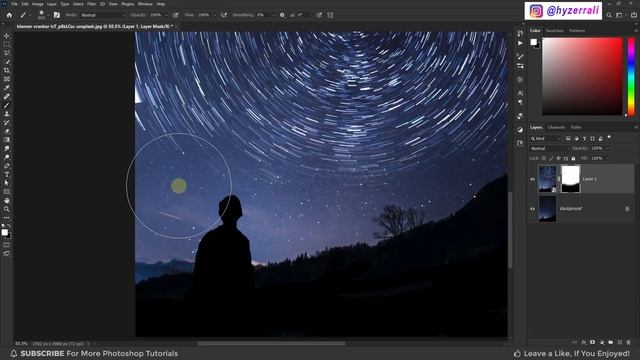Toggle Quick Mask mode
Screen dimensions: 640x360
pyautogui.click(x=7, y=245)
